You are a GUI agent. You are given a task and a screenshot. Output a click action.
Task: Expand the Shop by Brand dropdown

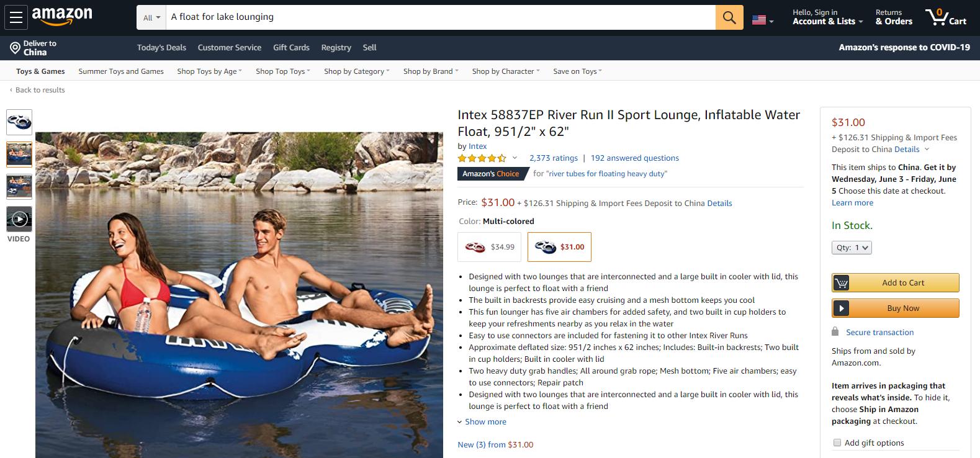click(x=430, y=71)
